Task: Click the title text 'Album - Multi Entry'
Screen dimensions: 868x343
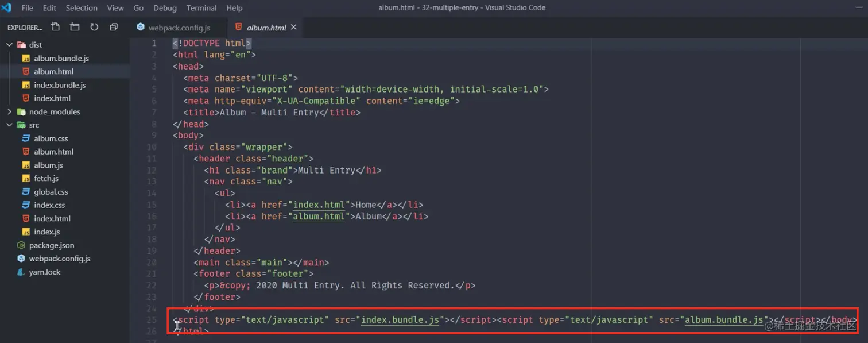Action: click(x=269, y=112)
